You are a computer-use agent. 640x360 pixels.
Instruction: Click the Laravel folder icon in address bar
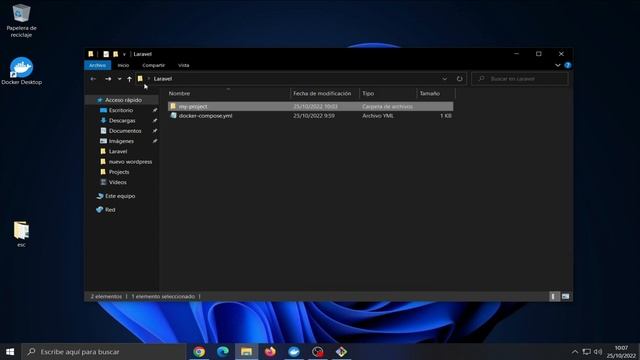[140, 79]
